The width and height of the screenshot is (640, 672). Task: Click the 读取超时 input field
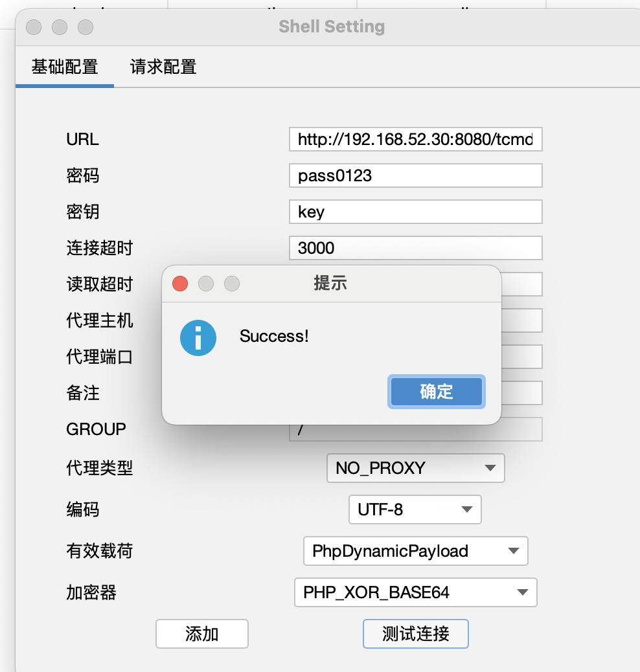[x=521, y=284]
